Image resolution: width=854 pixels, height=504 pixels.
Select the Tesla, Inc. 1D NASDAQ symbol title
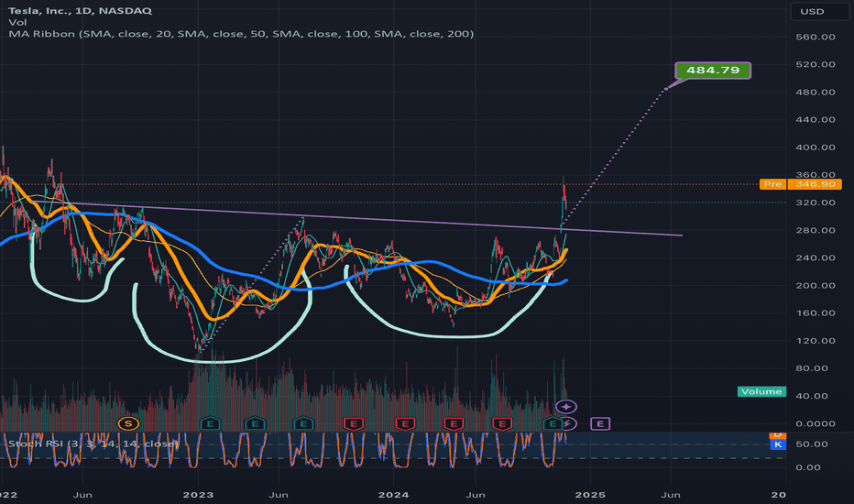80,10
